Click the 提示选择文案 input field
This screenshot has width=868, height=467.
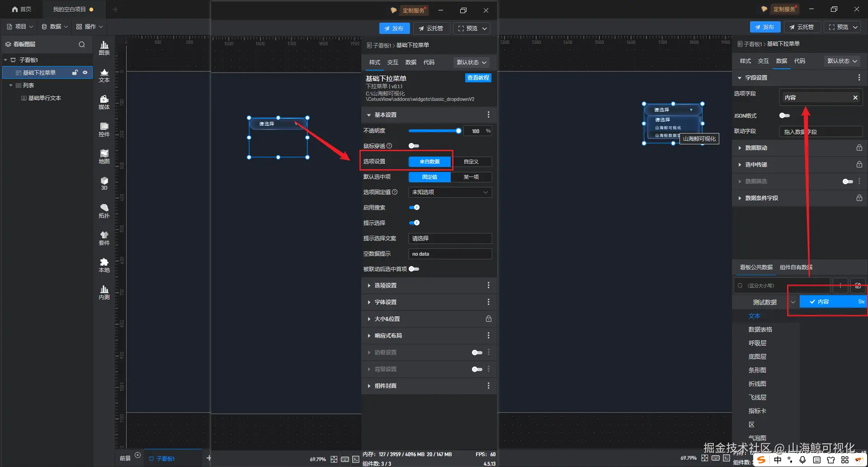tap(450, 238)
